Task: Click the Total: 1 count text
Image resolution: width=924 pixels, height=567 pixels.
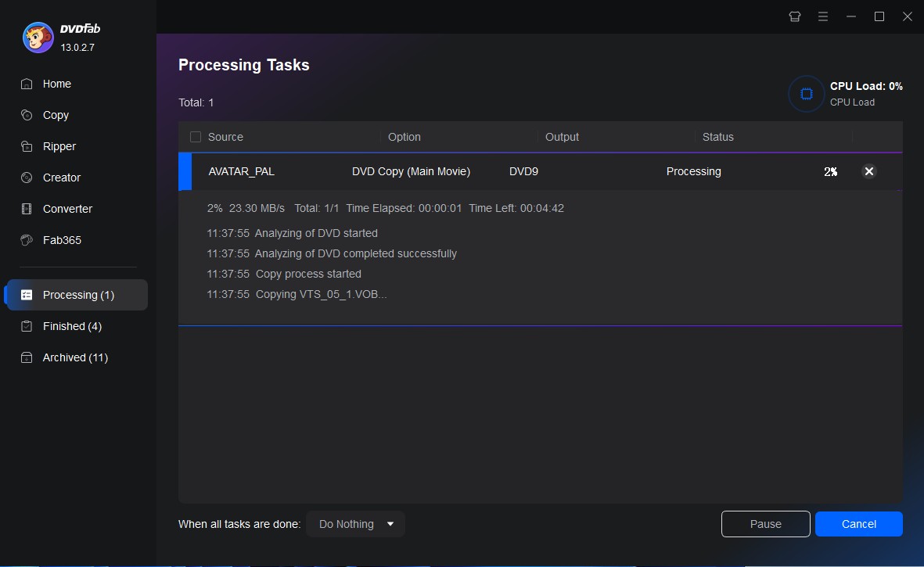Action: [196, 102]
